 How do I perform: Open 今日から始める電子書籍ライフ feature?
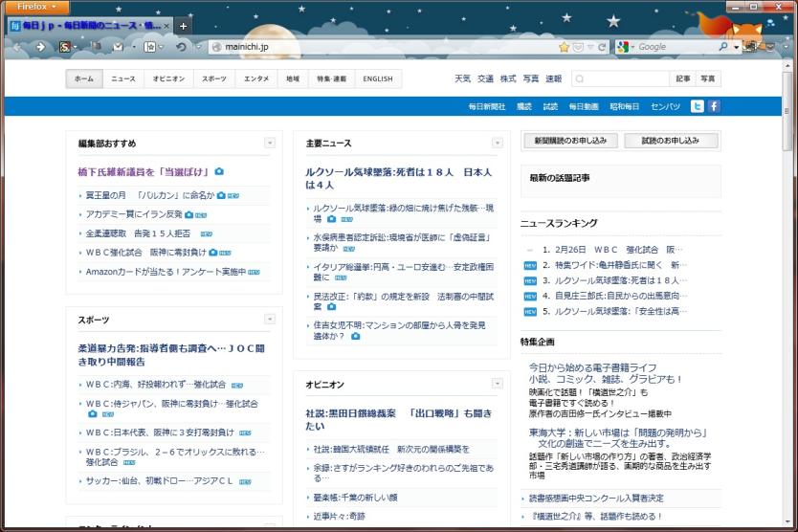tap(592, 367)
